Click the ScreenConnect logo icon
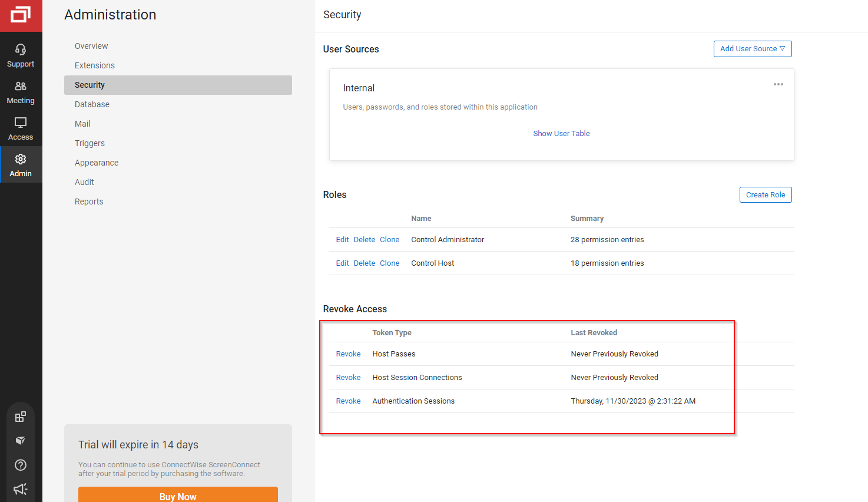The image size is (868, 502). point(21,15)
